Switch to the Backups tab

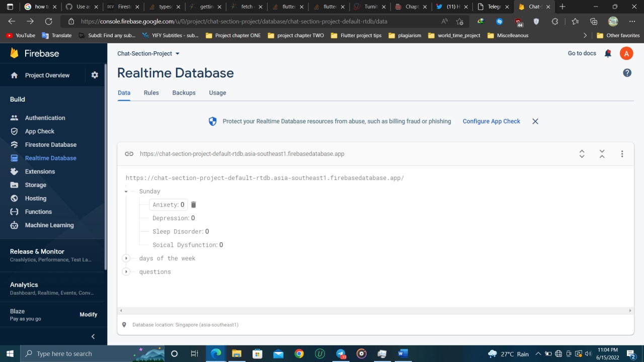(183, 93)
